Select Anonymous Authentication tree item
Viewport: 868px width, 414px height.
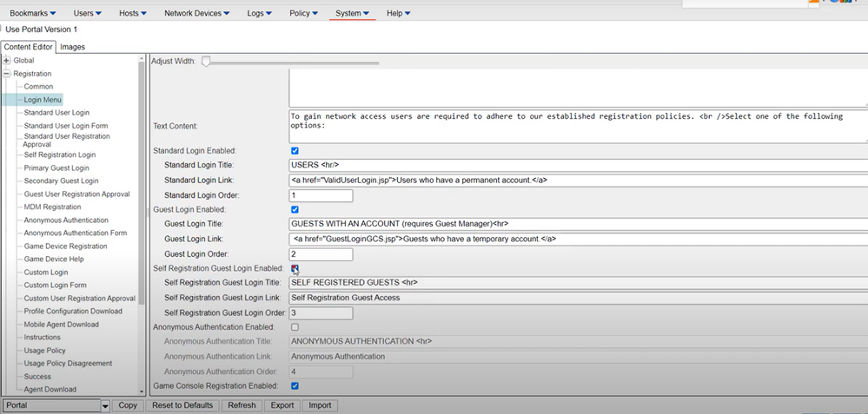click(66, 220)
